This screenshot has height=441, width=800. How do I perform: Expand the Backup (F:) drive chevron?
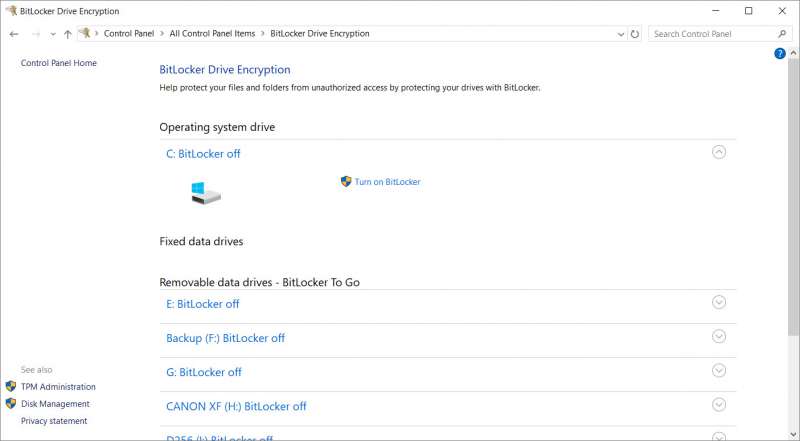coord(719,336)
